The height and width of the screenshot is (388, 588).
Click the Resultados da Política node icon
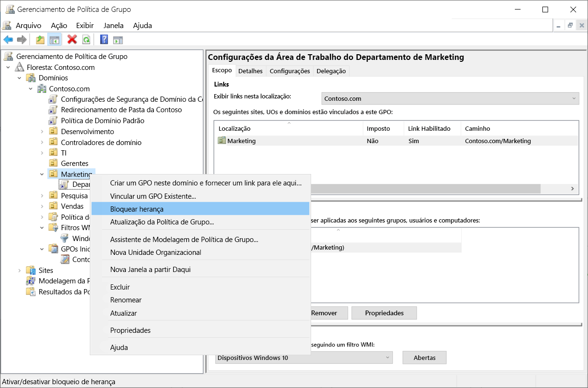pyautogui.click(x=31, y=292)
